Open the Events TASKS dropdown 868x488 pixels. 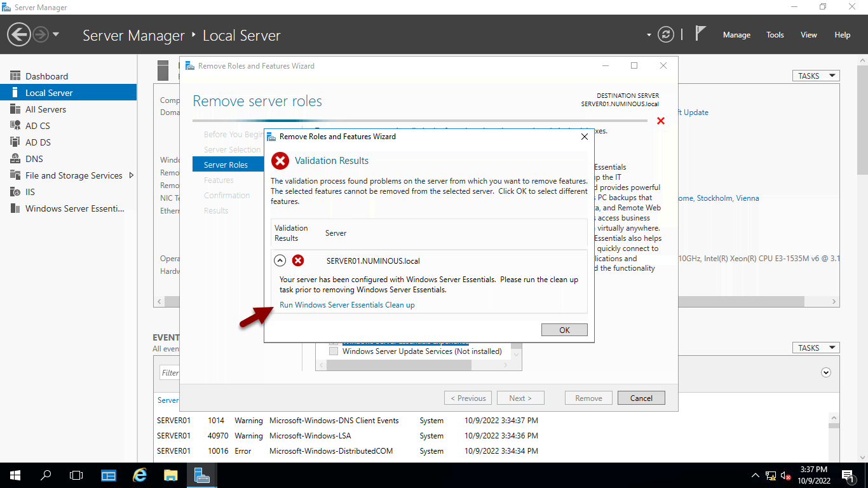[x=816, y=348]
